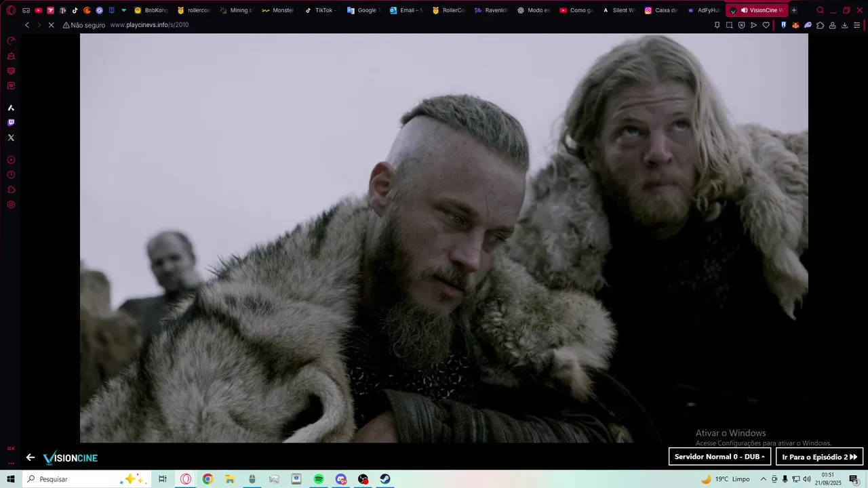This screenshot has width=868, height=488.
Task: Open the Opera GX main menu icon
Action: [11, 10]
